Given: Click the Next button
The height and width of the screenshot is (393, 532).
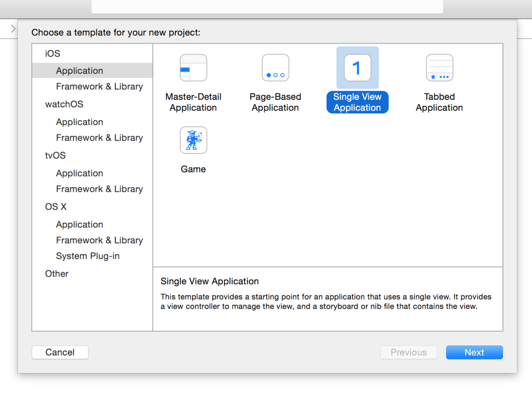Looking at the screenshot, I should point(474,353).
